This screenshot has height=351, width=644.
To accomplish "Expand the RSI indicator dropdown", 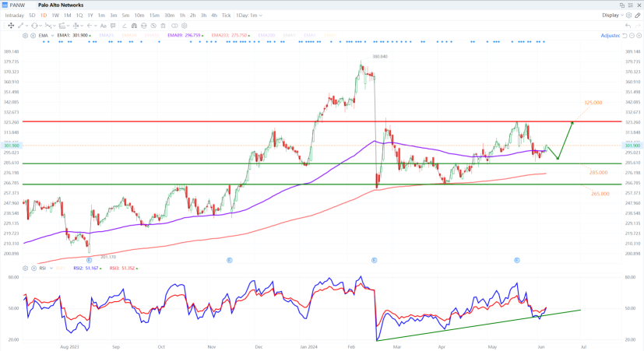I will point(51,268).
